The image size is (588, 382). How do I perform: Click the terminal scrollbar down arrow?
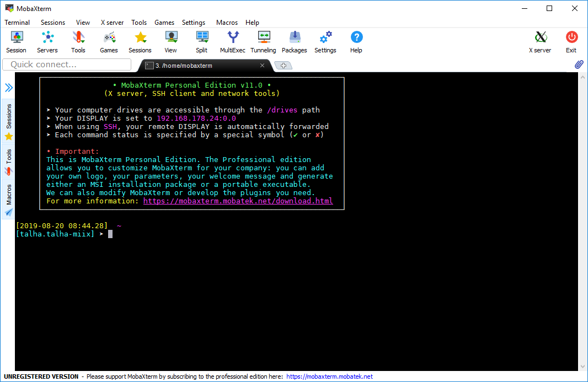(x=582, y=366)
